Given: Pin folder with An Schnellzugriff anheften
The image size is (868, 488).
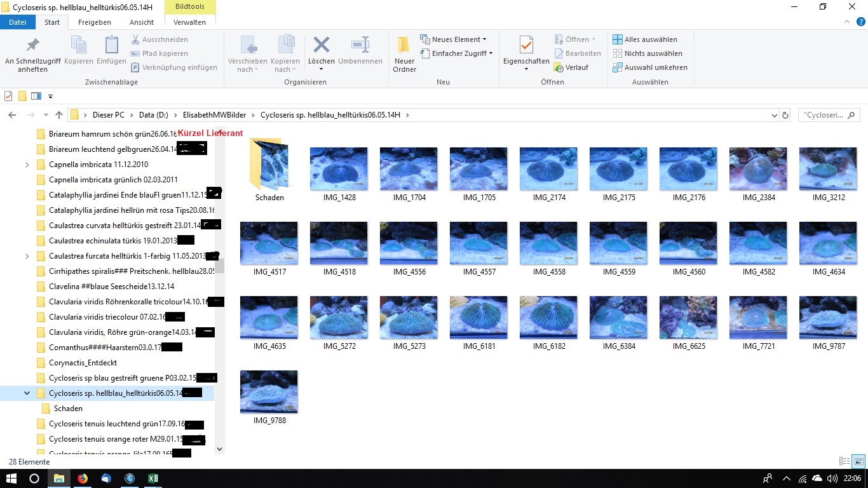Looking at the screenshot, I should 32,46.
